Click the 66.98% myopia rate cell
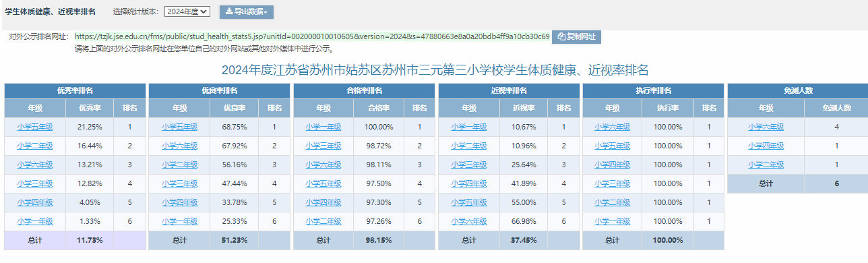This screenshot has height=263, width=868. tap(523, 221)
